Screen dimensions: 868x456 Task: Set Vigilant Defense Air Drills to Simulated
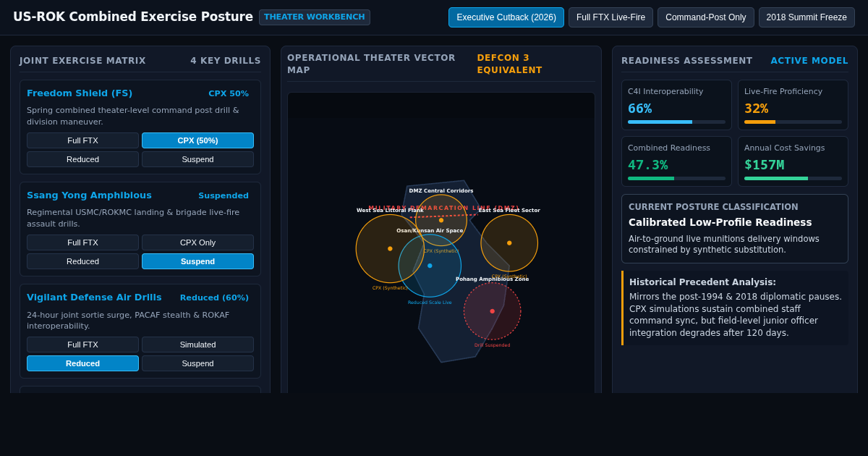click(x=197, y=345)
